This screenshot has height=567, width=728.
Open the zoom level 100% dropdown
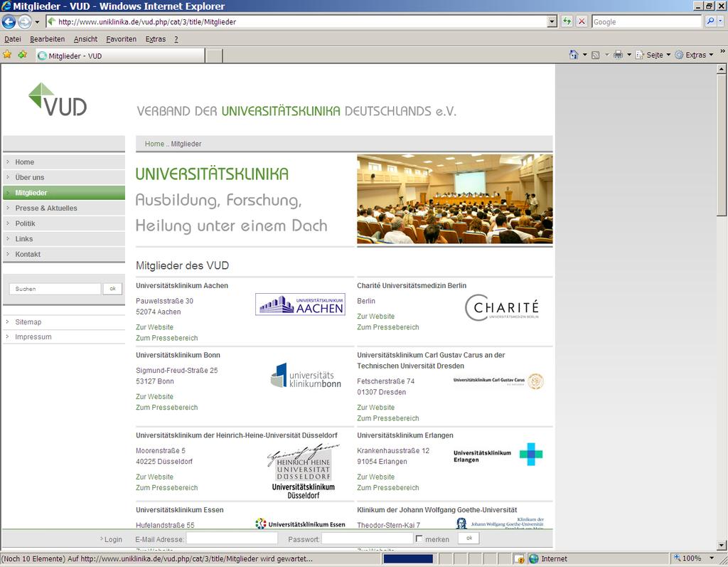711,558
